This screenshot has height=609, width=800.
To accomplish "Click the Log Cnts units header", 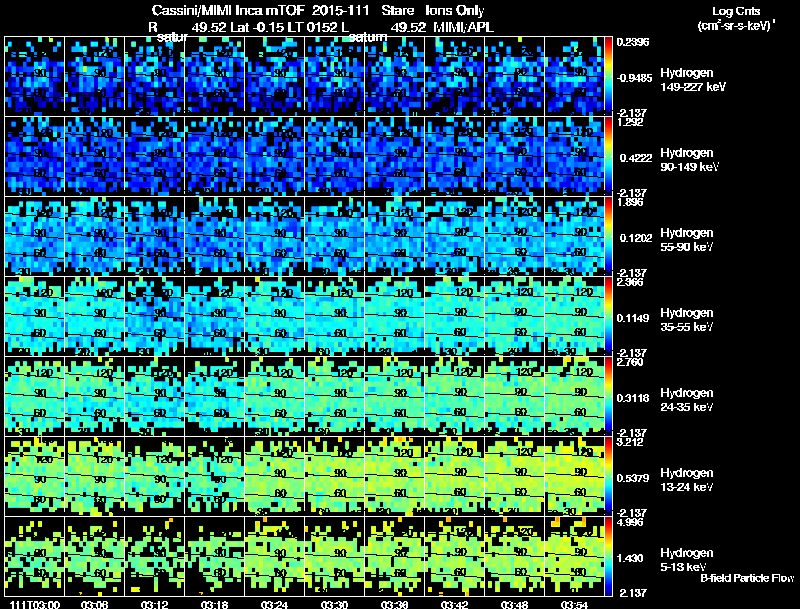I will [736, 18].
